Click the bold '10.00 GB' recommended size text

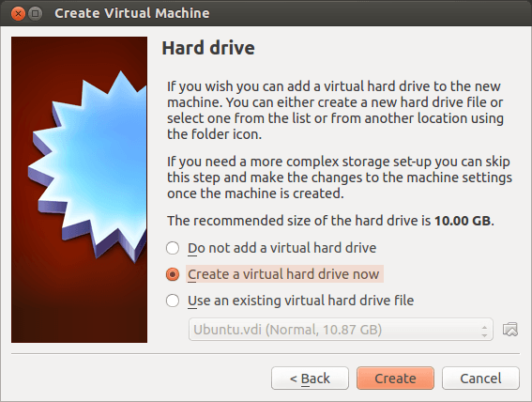[x=463, y=221]
